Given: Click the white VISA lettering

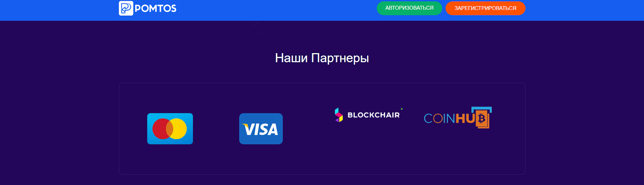Looking at the screenshot, I should click(261, 129).
